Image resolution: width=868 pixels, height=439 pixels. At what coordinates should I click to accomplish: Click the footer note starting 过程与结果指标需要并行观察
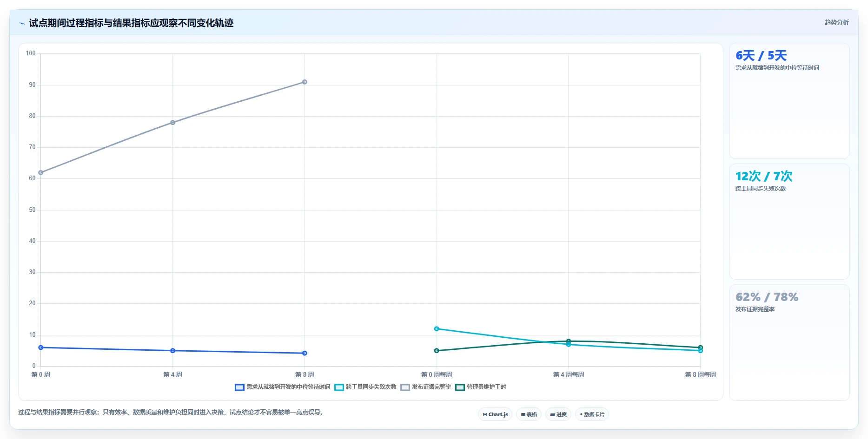coord(171,412)
